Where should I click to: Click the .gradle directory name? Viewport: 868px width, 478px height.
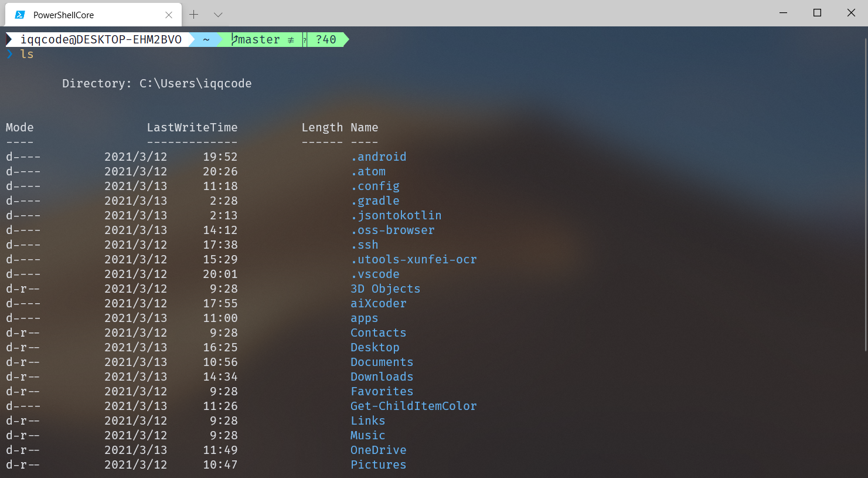(375, 201)
